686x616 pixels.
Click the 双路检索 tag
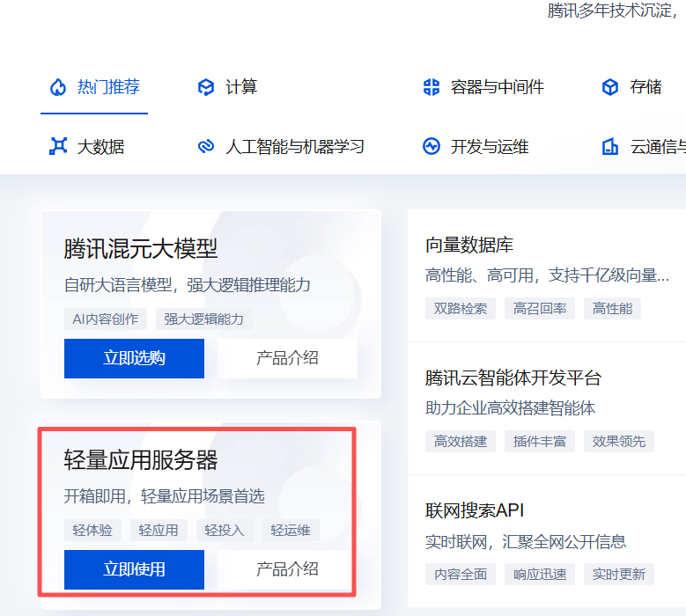point(461,309)
